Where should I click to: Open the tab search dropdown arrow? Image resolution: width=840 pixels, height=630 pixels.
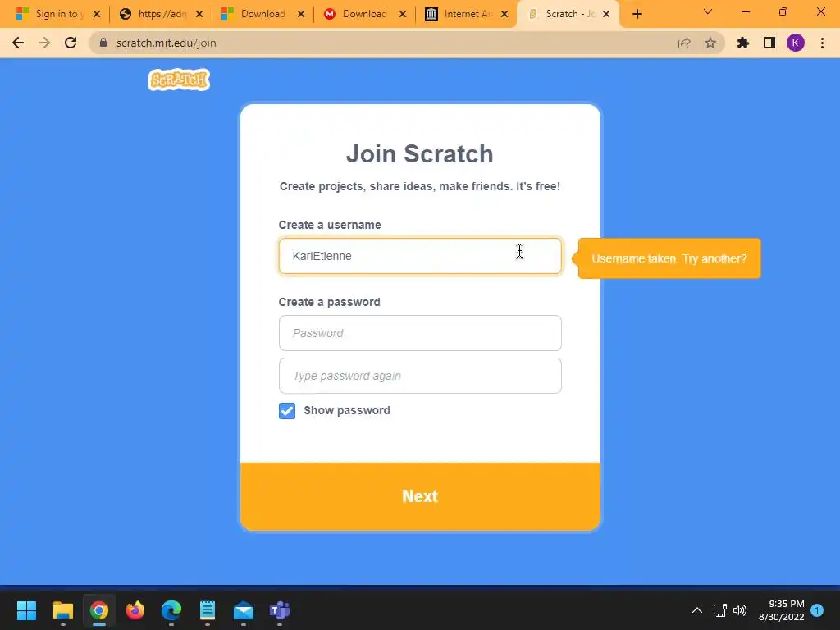click(708, 11)
